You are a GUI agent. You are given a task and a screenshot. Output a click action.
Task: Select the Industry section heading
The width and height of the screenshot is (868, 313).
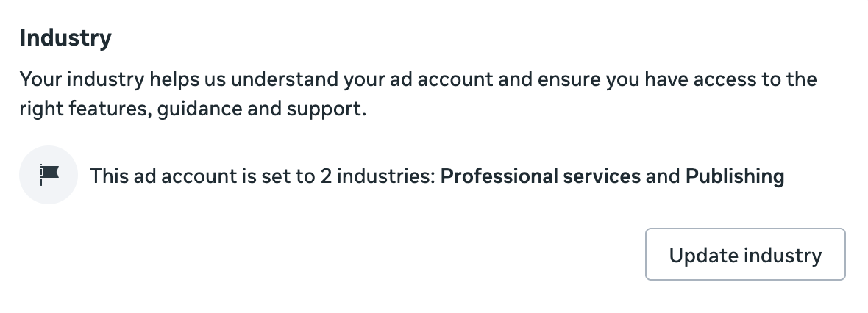click(x=65, y=38)
